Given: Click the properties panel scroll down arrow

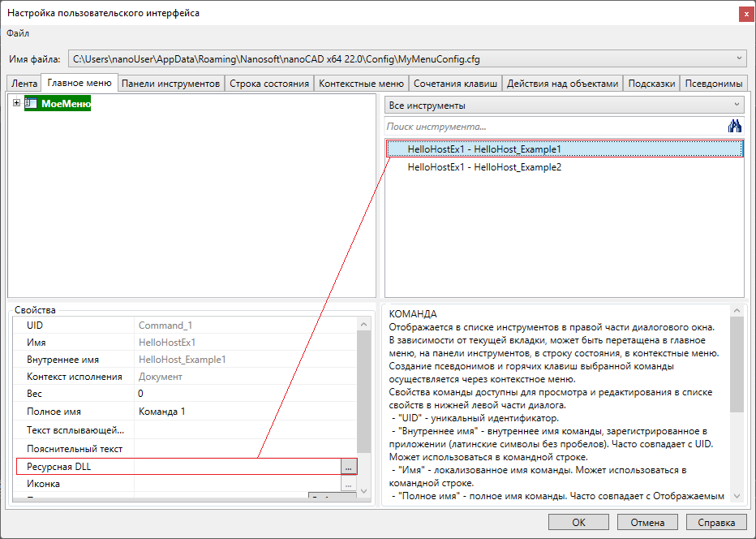Looking at the screenshot, I should 363,491.
